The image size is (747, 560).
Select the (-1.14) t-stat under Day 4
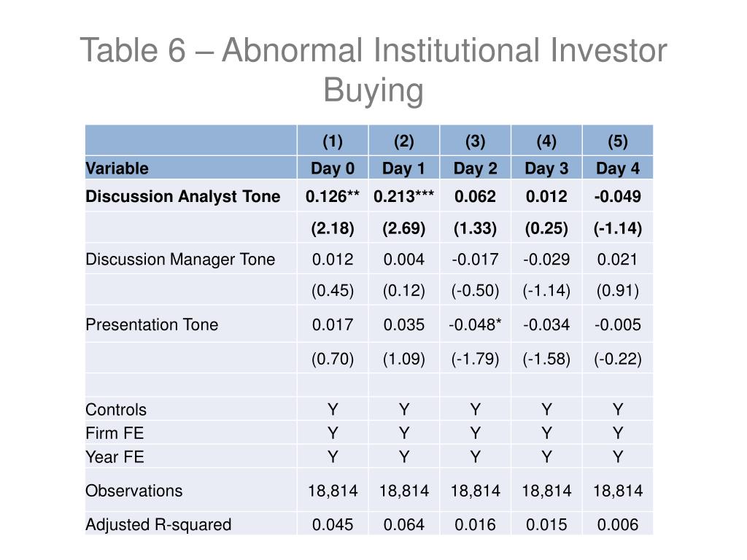pos(617,228)
